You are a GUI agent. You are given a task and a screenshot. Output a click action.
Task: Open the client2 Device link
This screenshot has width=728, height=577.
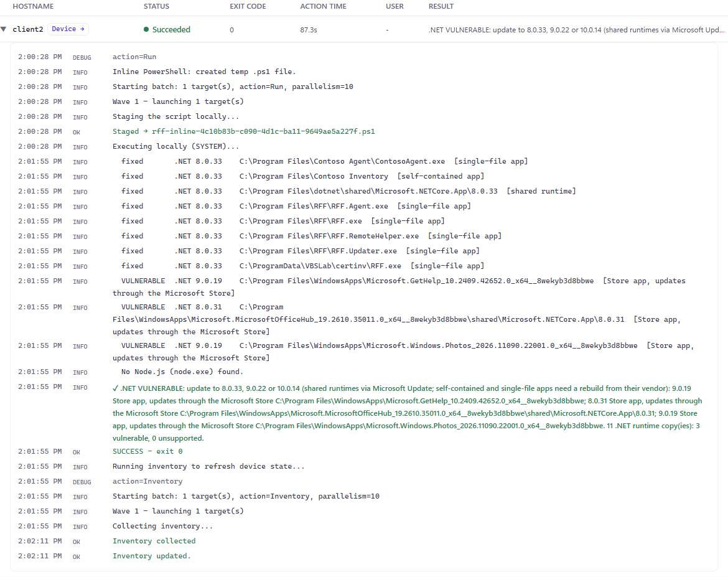[x=68, y=29]
